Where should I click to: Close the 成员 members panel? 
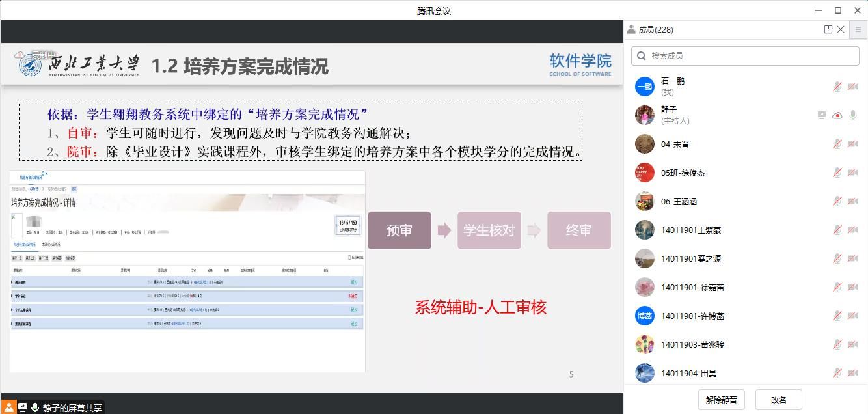click(x=841, y=29)
